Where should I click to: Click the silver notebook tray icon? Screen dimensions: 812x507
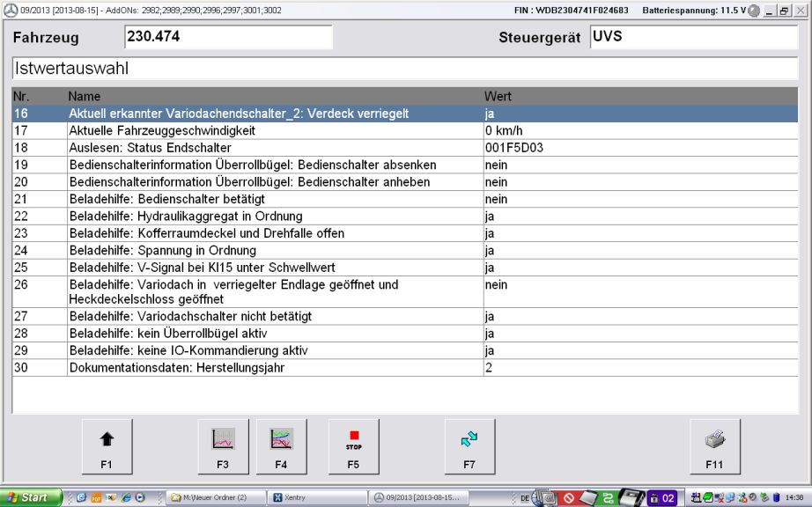point(588,497)
